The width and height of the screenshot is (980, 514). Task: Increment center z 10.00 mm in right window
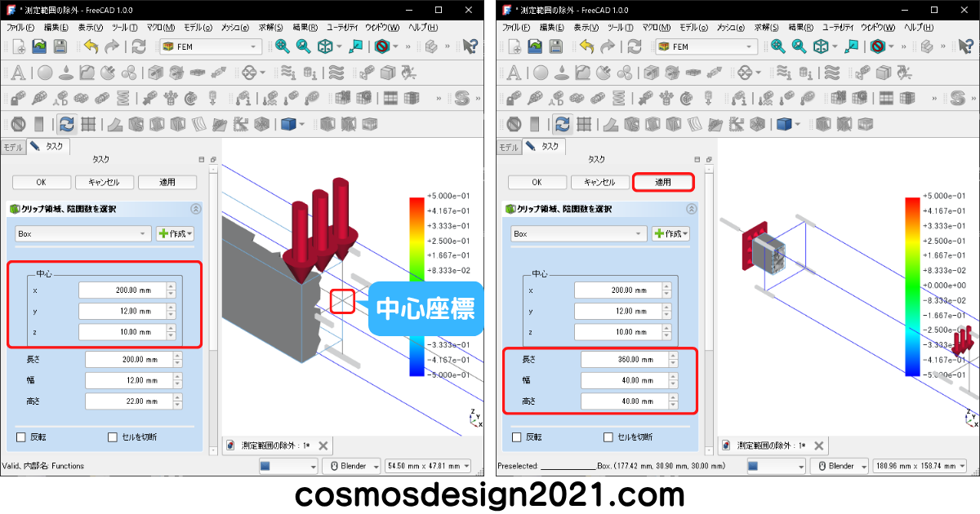click(x=666, y=330)
